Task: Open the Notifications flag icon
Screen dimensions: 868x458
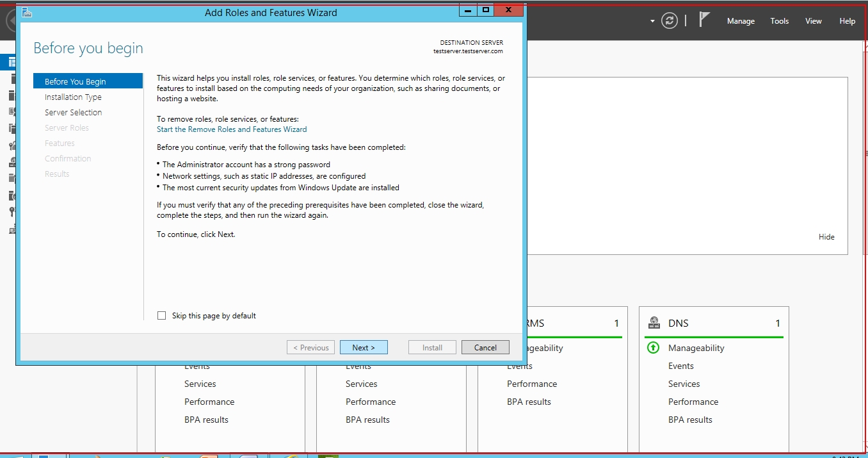Action: pyautogui.click(x=704, y=20)
